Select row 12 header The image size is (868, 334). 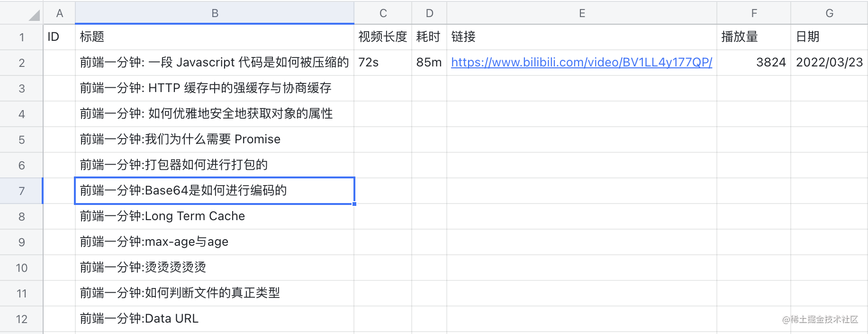[x=21, y=319]
